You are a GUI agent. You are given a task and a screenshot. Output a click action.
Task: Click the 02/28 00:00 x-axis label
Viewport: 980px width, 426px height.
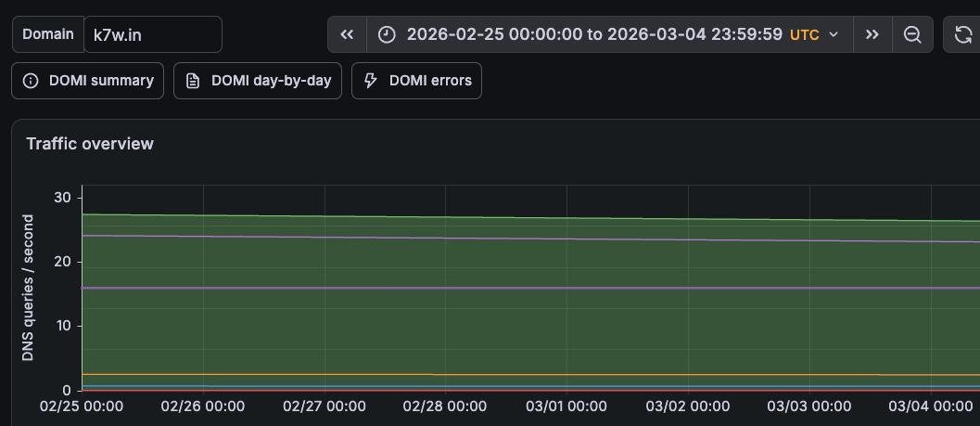click(445, 406)
